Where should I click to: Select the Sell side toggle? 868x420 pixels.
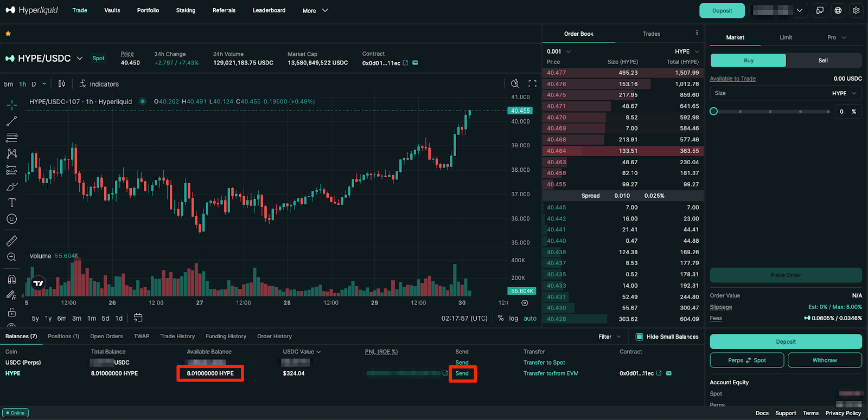(823, 60)
